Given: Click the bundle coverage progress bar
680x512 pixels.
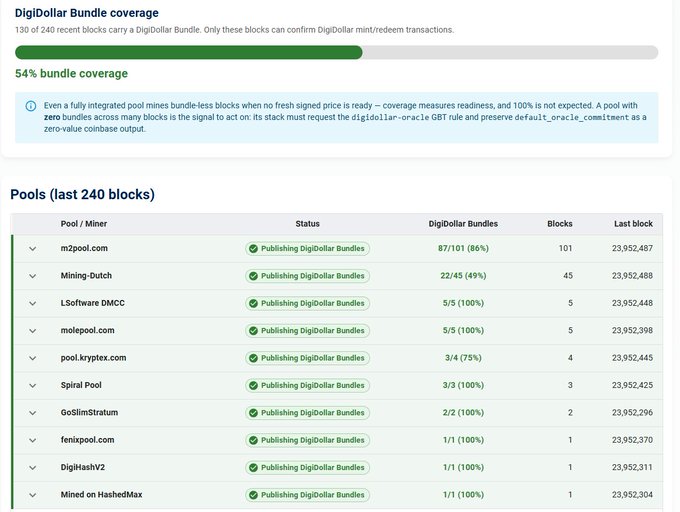Looking at the screenshot, I should [337, 52].
